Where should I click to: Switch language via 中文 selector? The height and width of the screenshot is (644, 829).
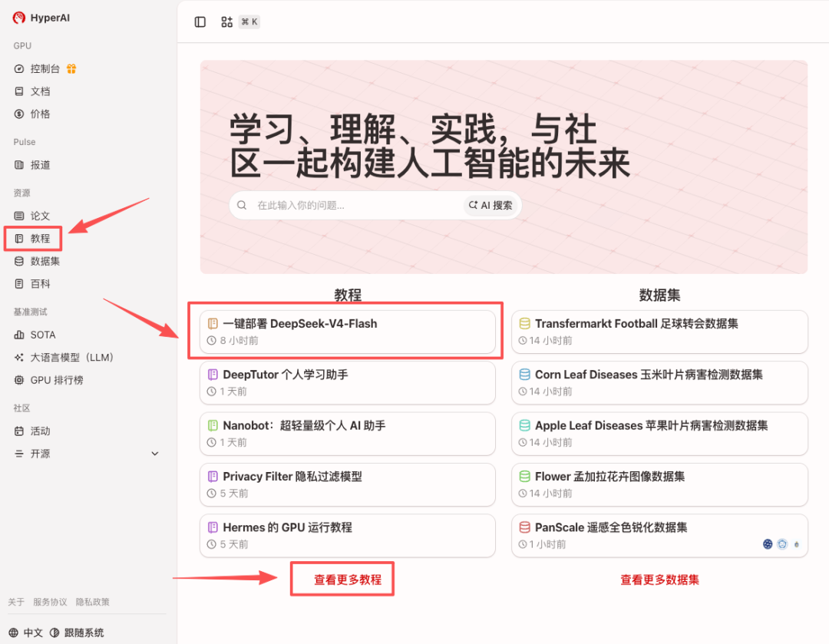pyautogui.click(x=26, y=633)
